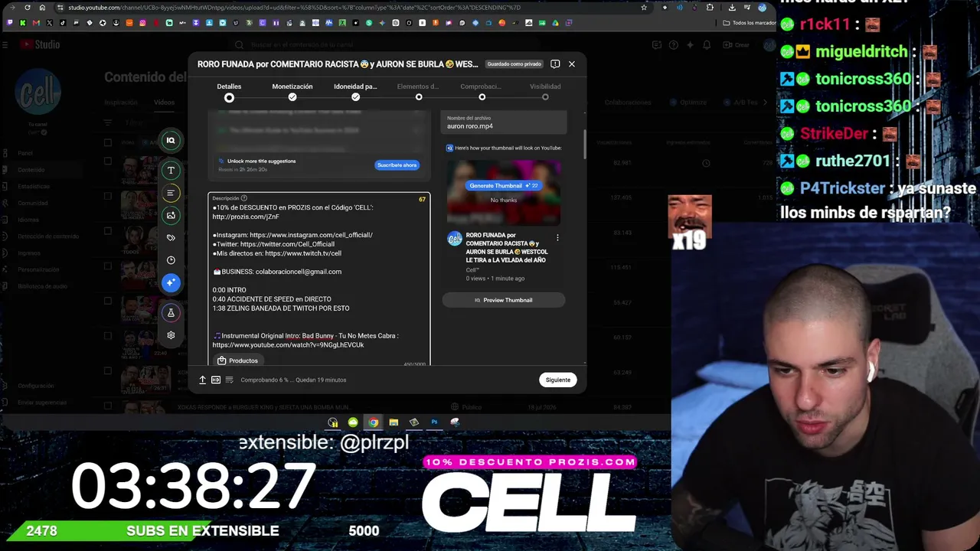
Task: Click the description help question mark
Action: 244,198
